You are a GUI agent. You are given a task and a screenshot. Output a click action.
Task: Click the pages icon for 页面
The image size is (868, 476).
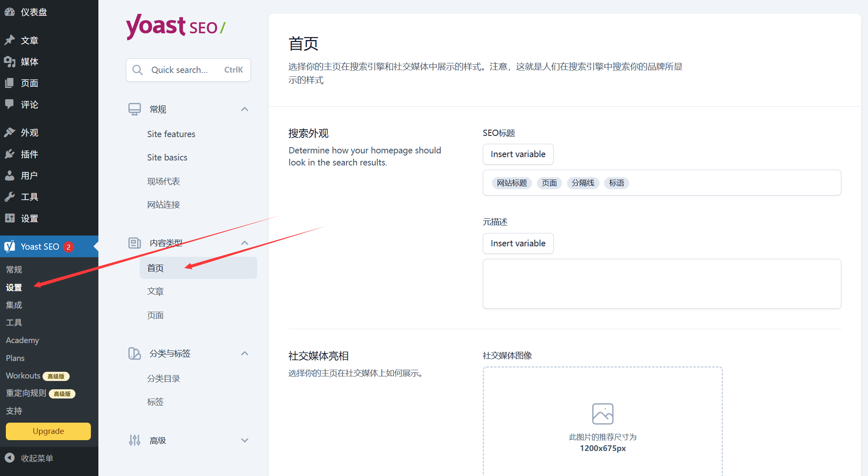[x=10, y=83]
